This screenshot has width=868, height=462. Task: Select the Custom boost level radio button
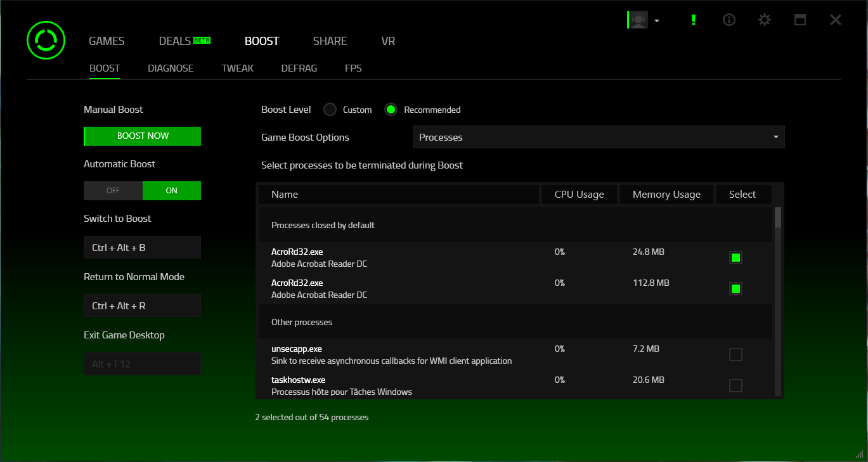(330, 110)
